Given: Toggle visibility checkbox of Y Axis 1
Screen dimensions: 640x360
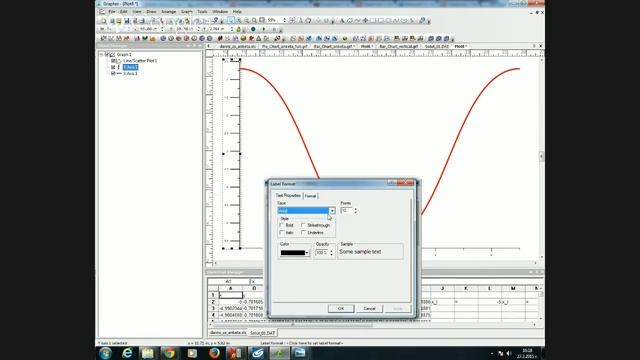Looking at the screenshot, I should coord(113,67).
